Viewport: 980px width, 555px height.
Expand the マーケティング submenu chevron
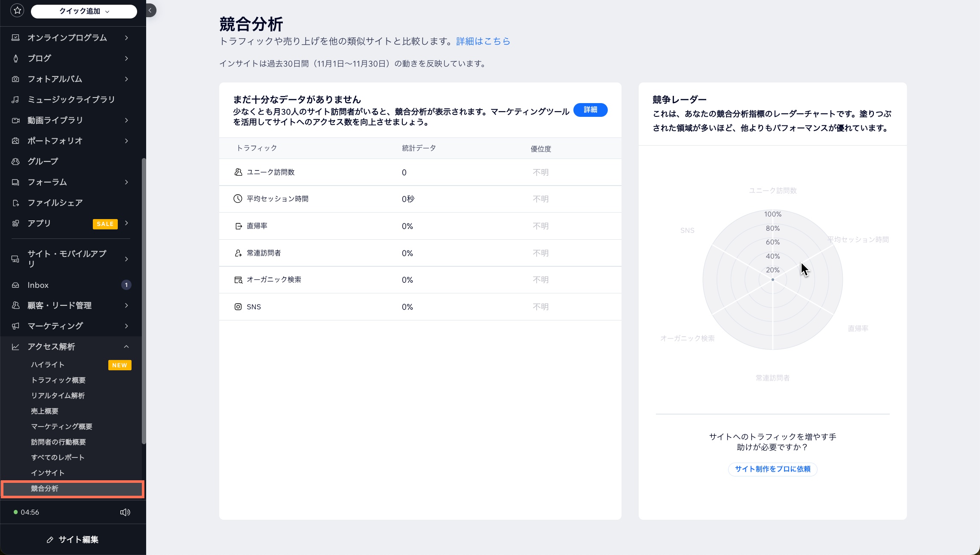point(126,326)
